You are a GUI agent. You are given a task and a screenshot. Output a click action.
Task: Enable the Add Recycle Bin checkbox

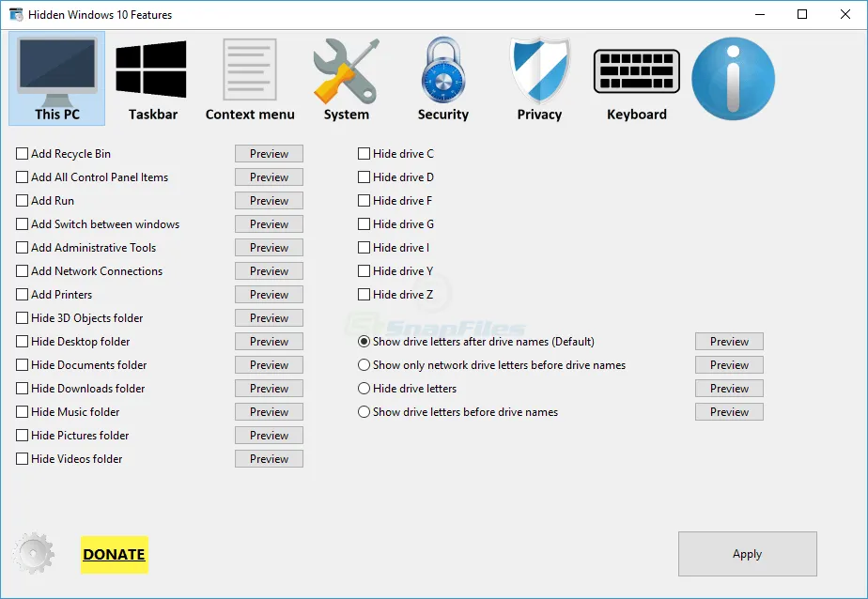click(x=23, y=154)
